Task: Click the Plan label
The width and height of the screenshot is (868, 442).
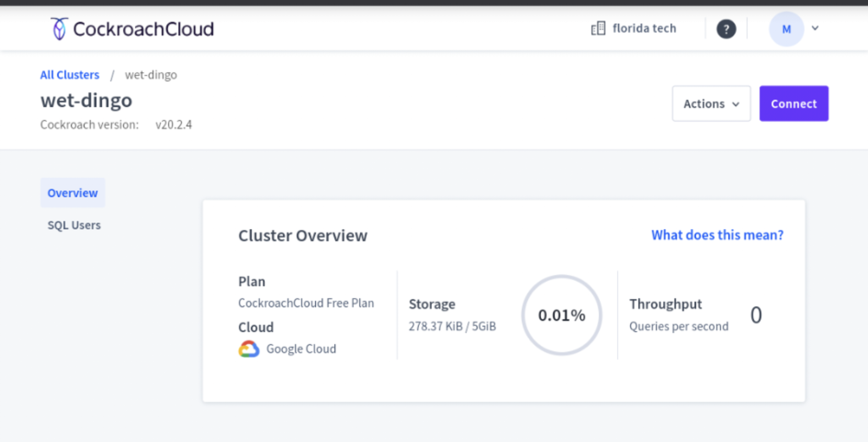Action: (252, 281)
